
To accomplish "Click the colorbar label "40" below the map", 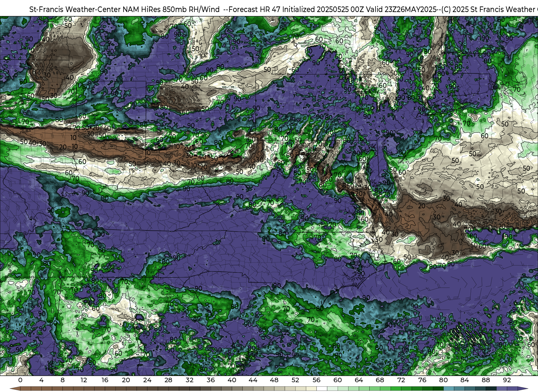I will 232,380.
